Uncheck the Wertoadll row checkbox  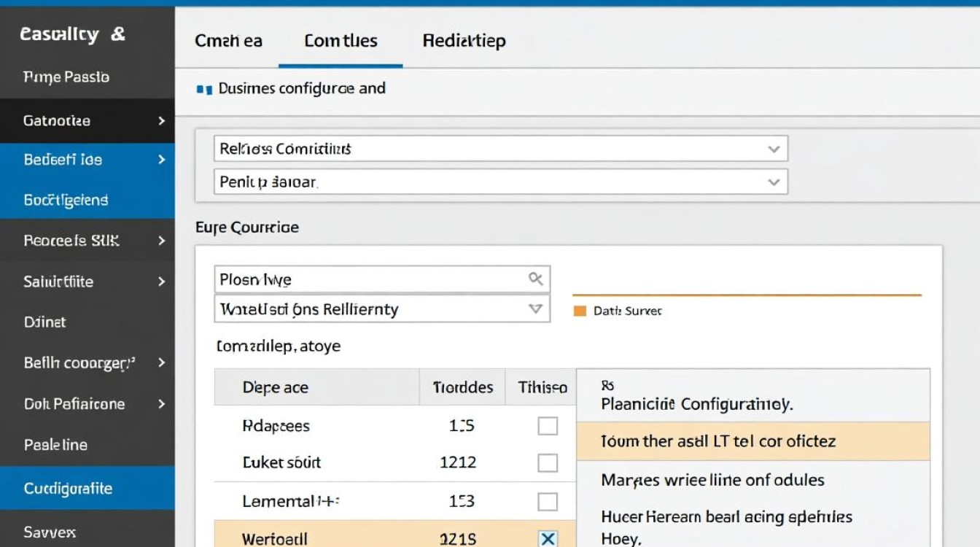[548, 539]
